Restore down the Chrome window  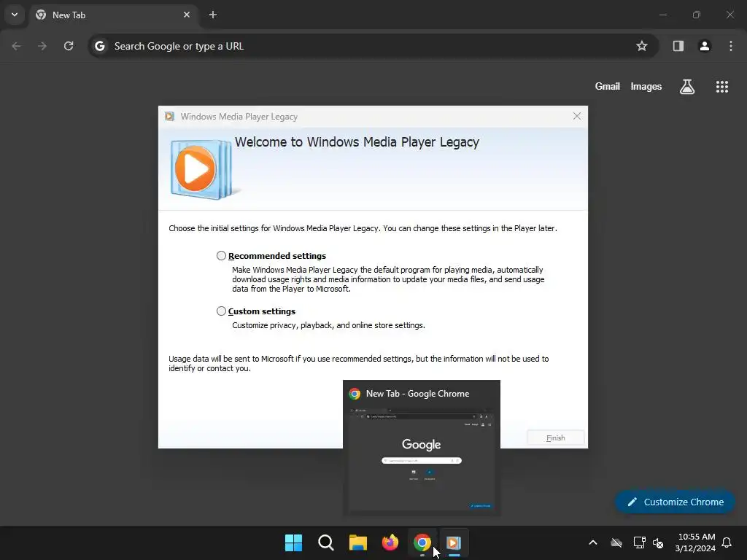[697, 15]
